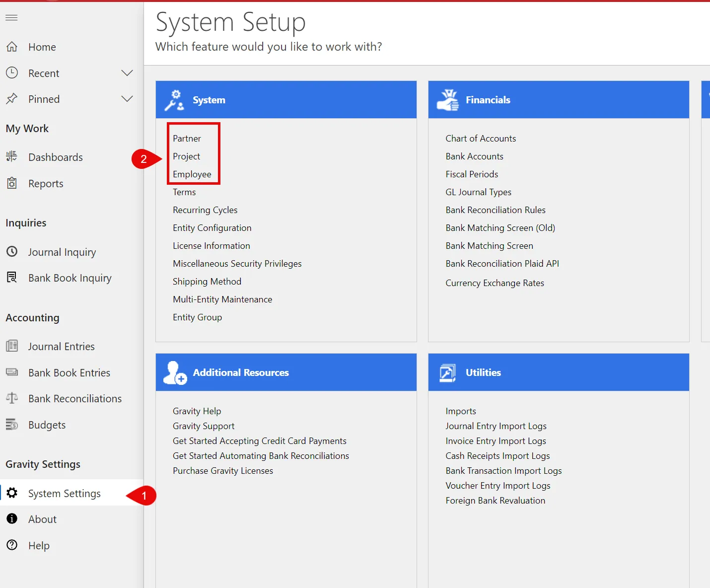Screen dimensions: 710x588
Task: Click the Budgets icon in sidebar
Action: pos(12,425)
